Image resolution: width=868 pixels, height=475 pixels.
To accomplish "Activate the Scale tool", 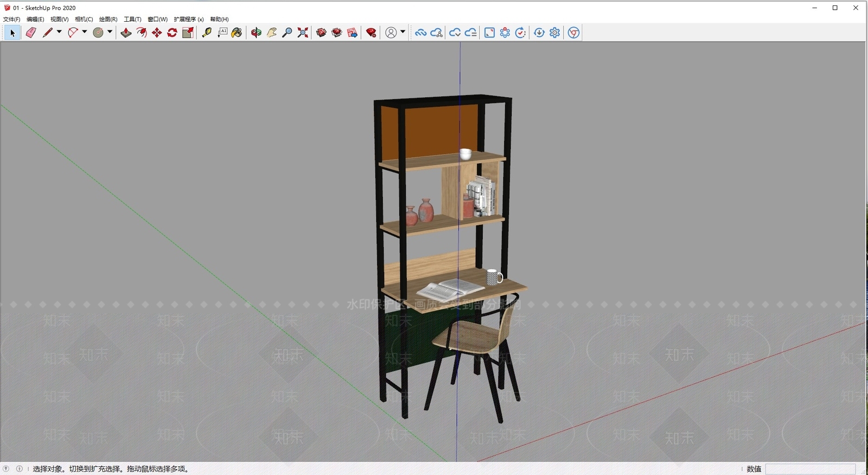I will 188,33.
